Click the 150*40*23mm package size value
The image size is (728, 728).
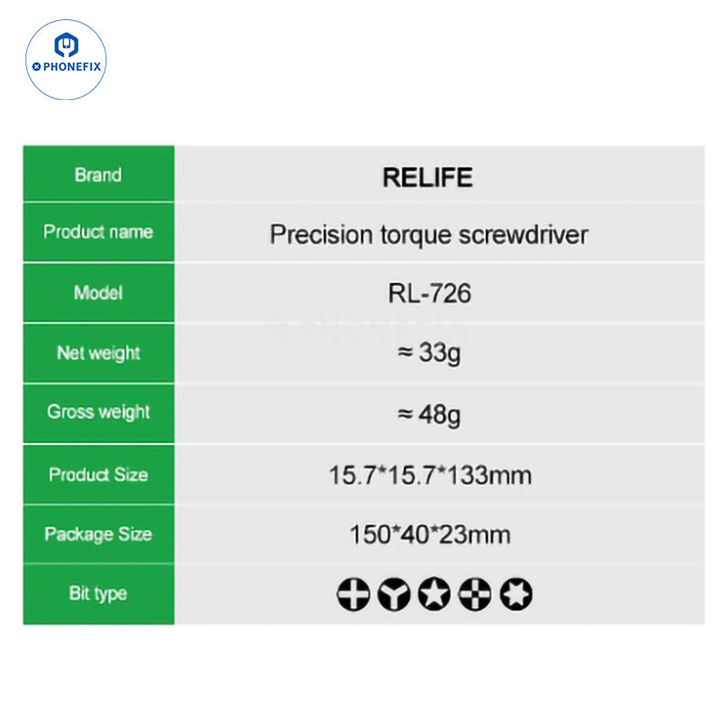pos(429,534)
